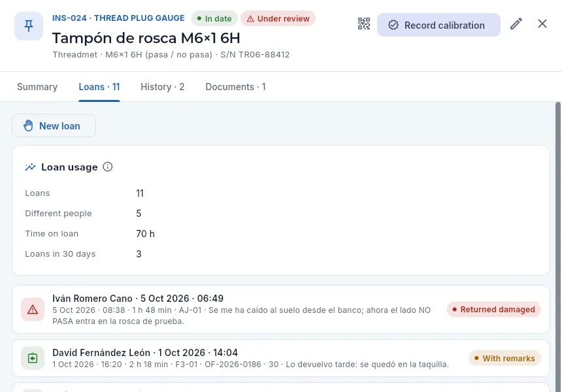
Task: Click the Different people value 5
Action: (139, 214)
